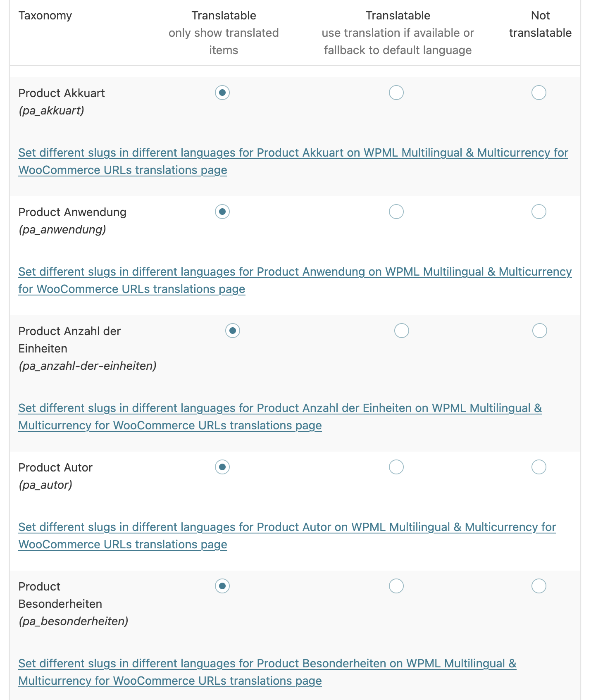Open slug translation link for Product Akkuart
This screenshot has width=591, height=700.
point(293,153)
